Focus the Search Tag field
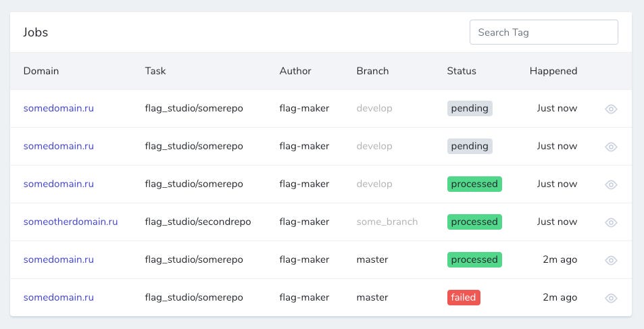This screenshot has width=644, height=329. click(x=544, y=32)
